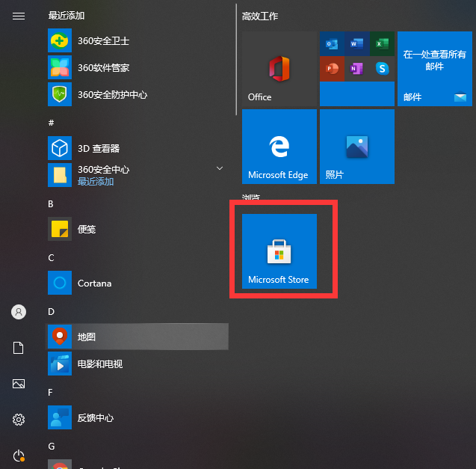Open Settings gear icon

click(x=19, y=420)
